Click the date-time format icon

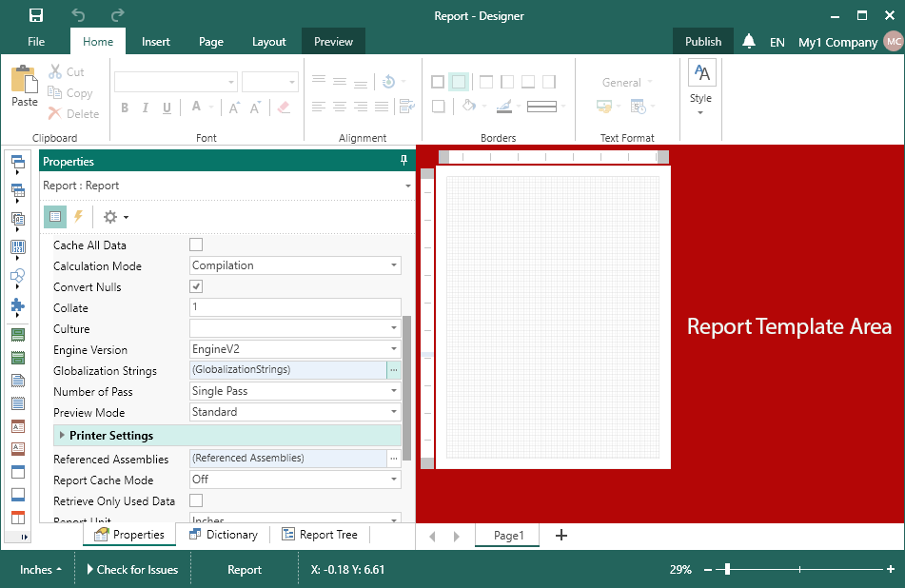coord(638,106)
